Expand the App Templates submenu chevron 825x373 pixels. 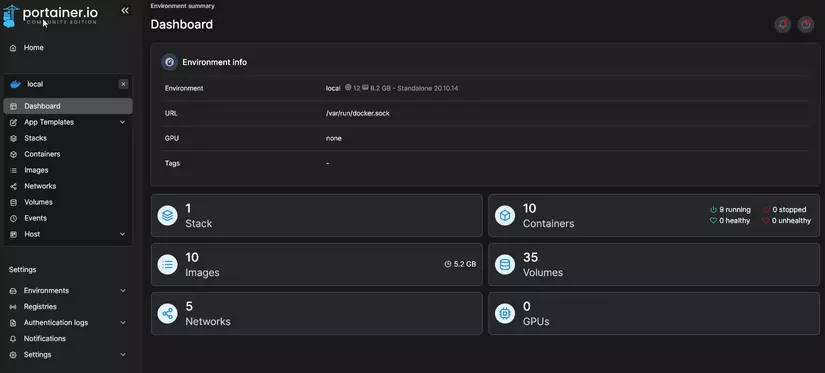tap(123, 122)
